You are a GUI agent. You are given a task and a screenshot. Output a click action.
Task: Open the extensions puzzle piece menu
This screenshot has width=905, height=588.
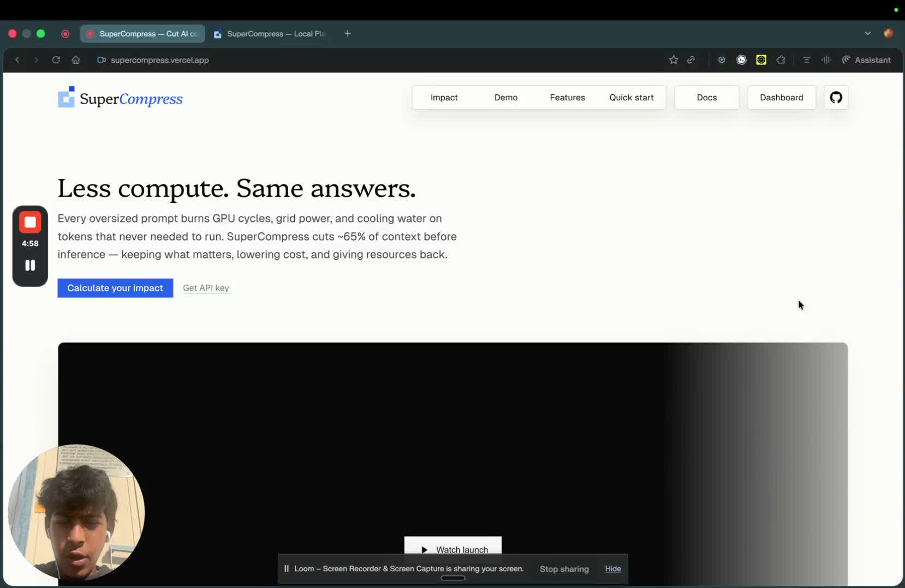(781, 60)
